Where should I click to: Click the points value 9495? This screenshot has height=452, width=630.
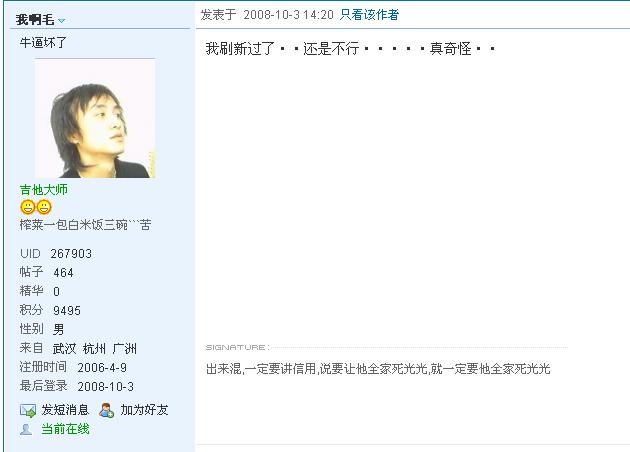(67, 311)
